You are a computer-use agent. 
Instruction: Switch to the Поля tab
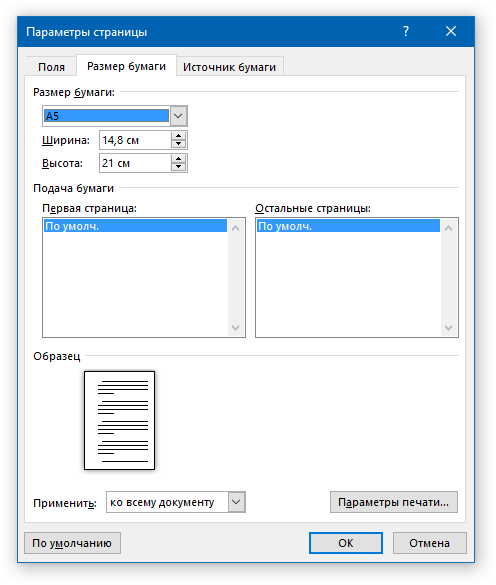pyautogui.click(x=52, y=67)
